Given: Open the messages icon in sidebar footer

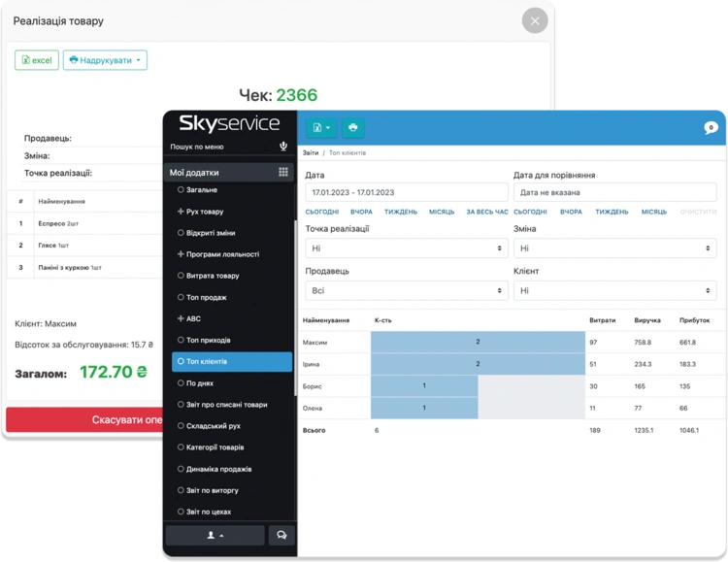Looking at the screenshot, I should coord(281,535).
